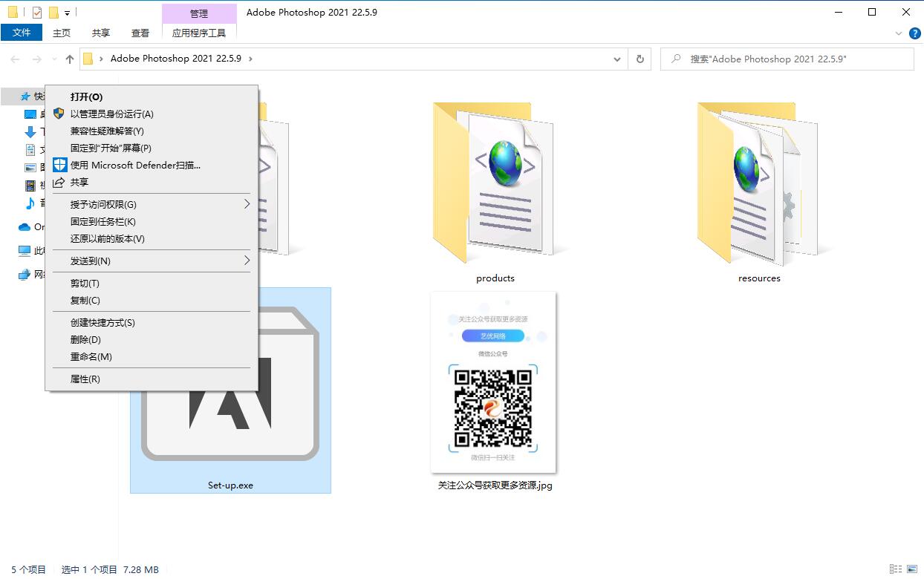
Task: Click the Properties checkmark icon in Quick Access Toolbar
Action: (36, 12)
